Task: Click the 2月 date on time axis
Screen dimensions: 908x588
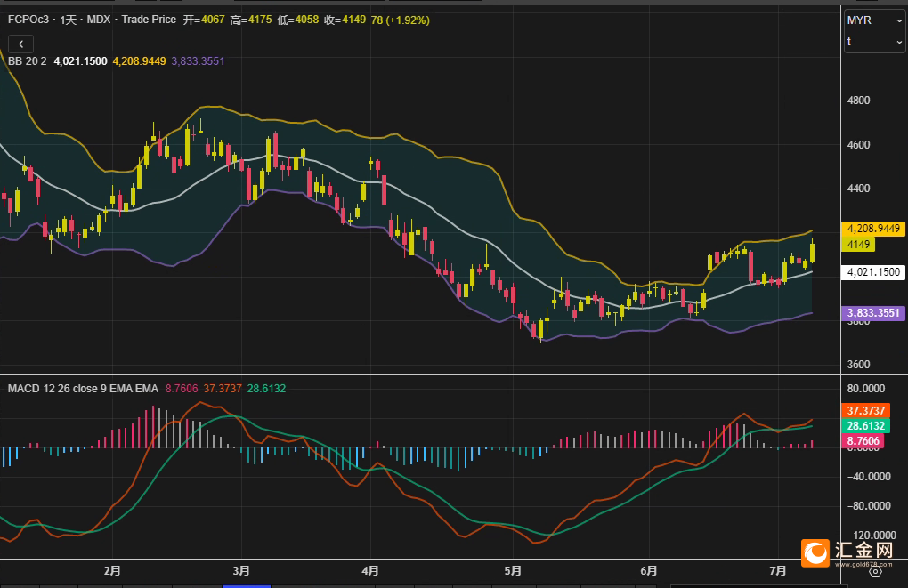Action: point(112,570)
